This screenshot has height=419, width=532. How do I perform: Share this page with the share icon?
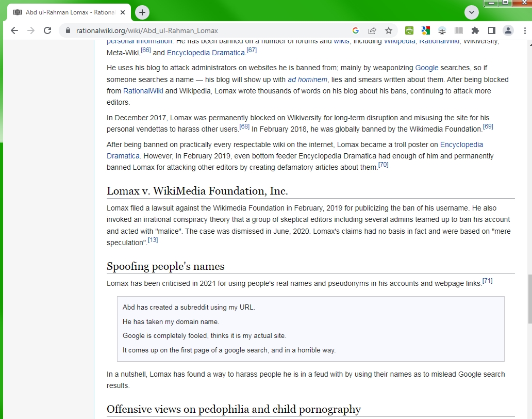(372, 30)
